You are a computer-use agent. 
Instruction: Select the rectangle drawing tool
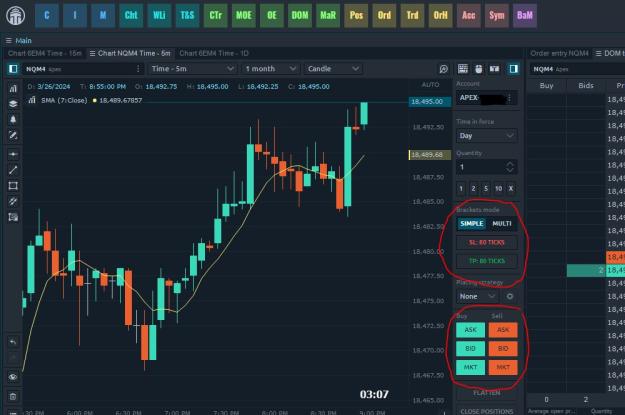tap(13, 186)
